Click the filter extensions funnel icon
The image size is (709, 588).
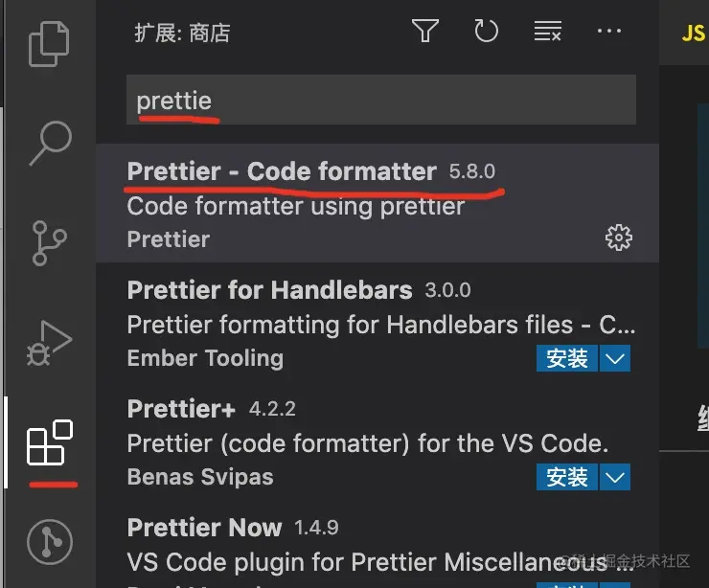point(425,32)
